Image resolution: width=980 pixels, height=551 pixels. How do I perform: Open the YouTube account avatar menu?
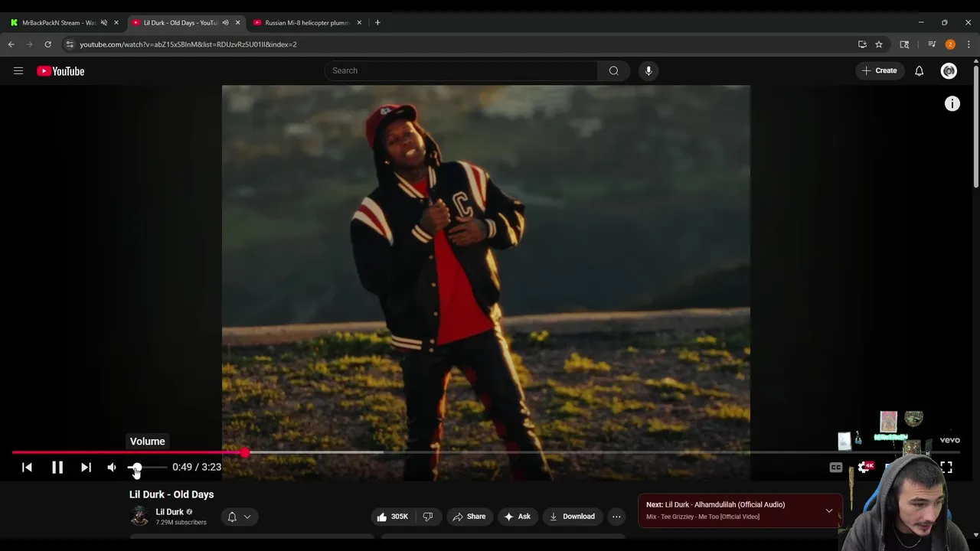point(949,71)
